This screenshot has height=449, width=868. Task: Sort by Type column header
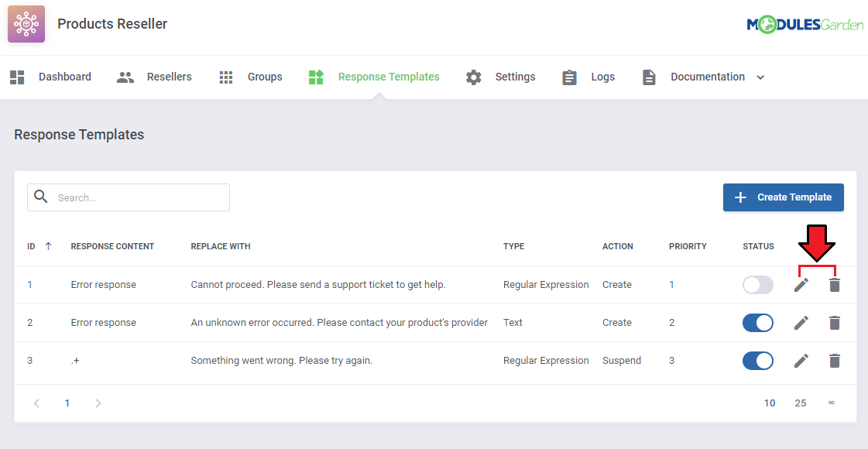tap(513, 246)
